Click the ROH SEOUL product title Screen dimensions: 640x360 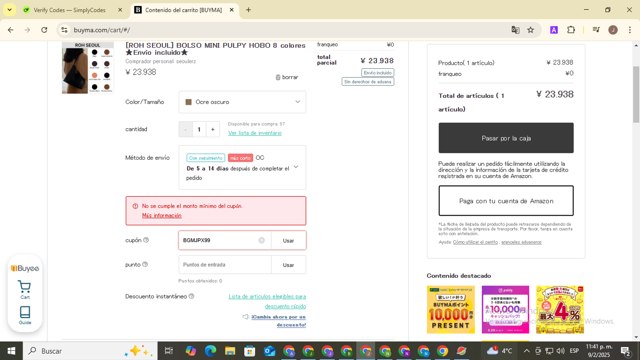click(215, 49)
